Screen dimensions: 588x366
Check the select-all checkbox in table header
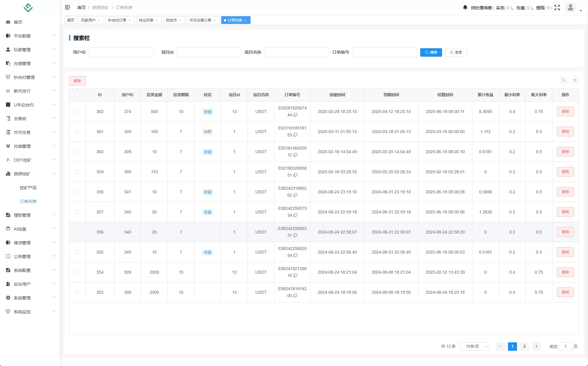pyautogui.click(x=77, y=95)
